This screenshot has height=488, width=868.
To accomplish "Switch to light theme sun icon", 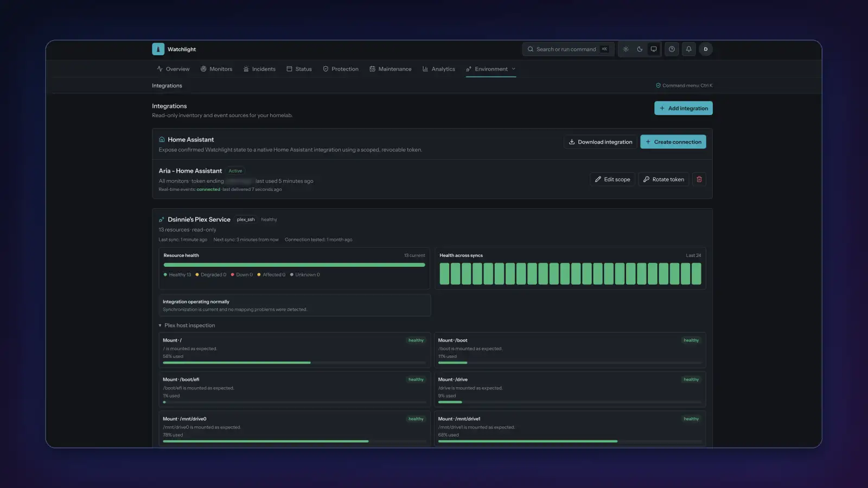I will point(626,49).
